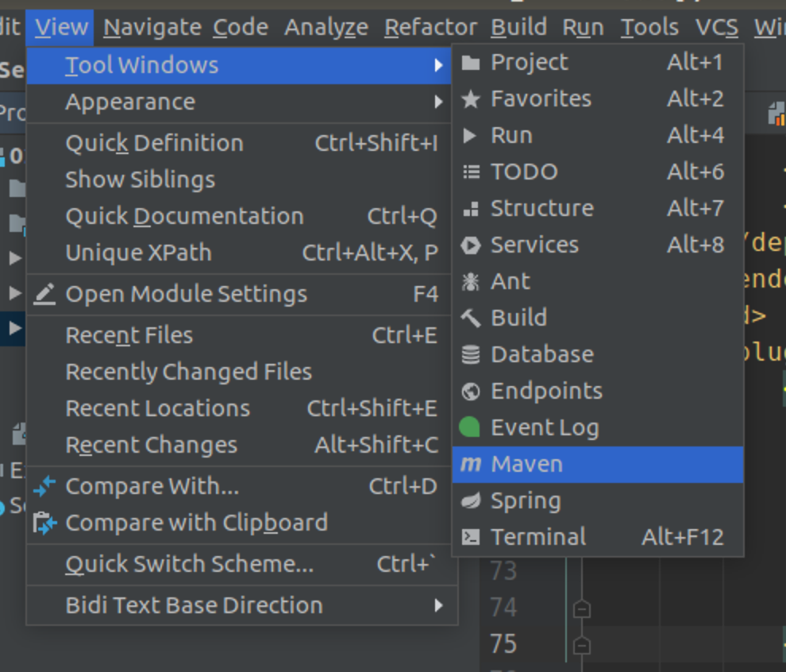Click the Ant bug icon
786x672 pixels.
click(470, 282)
